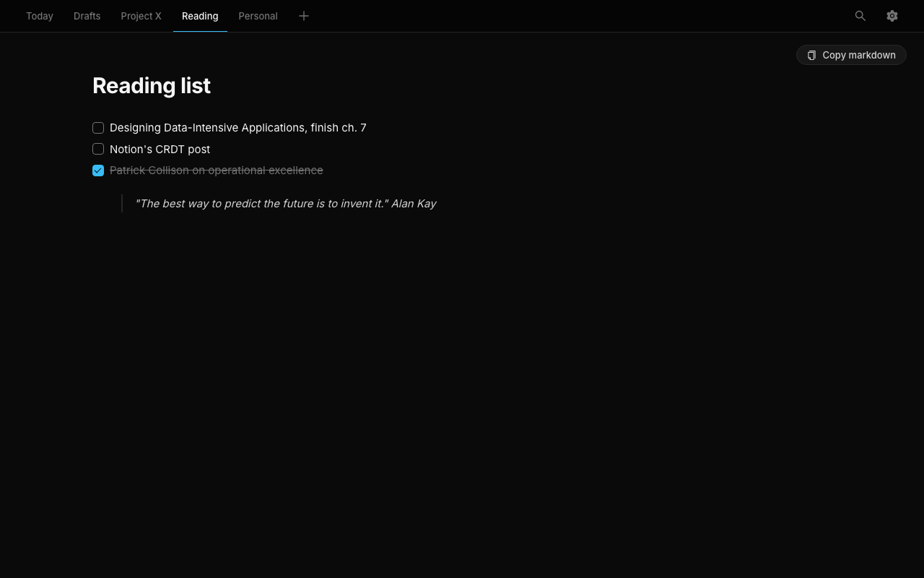Select the Reading tab

[200, 16]
